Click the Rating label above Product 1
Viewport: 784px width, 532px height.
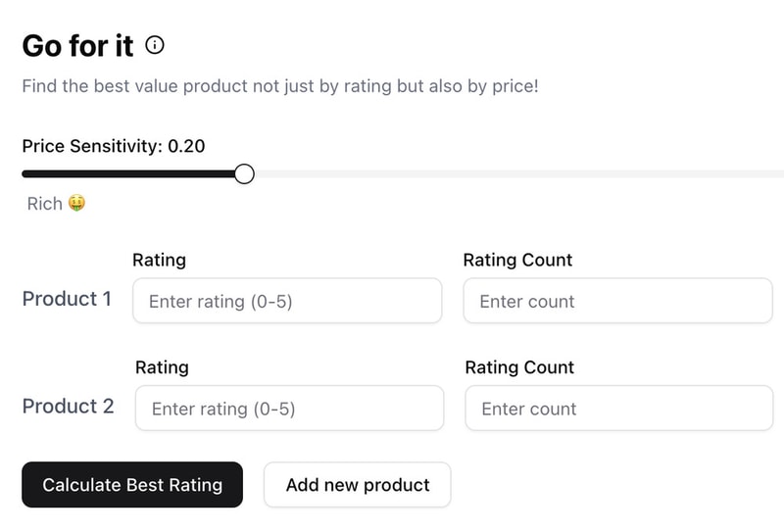(x=159, y=260)
